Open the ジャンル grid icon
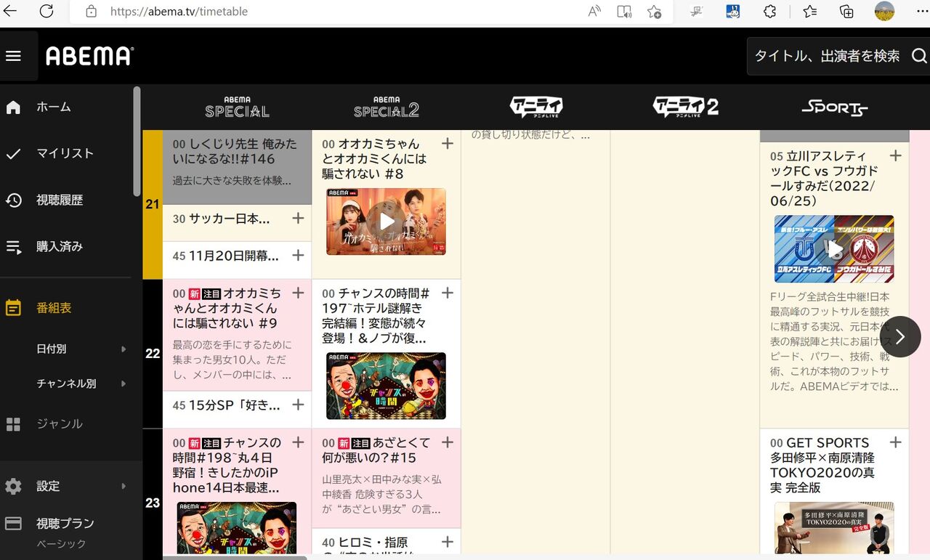Viewport: 930px width, 560px height. click(15, 423)
